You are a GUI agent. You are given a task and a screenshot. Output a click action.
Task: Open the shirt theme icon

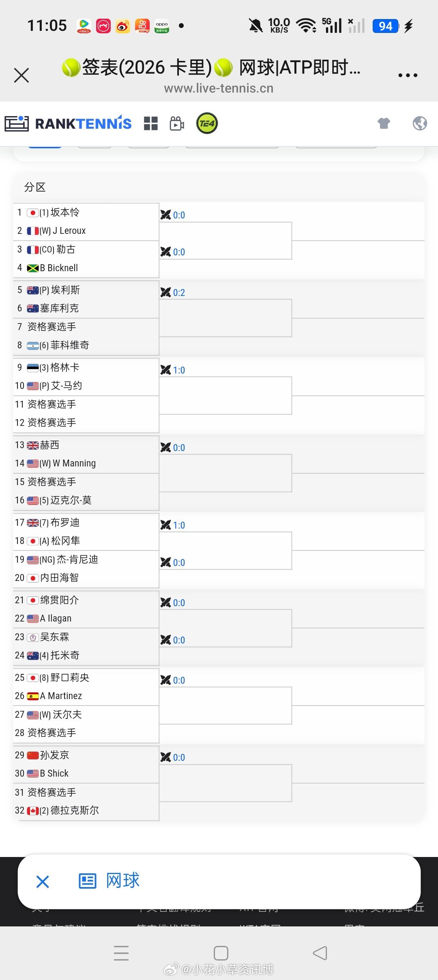[x=384, y=123]
